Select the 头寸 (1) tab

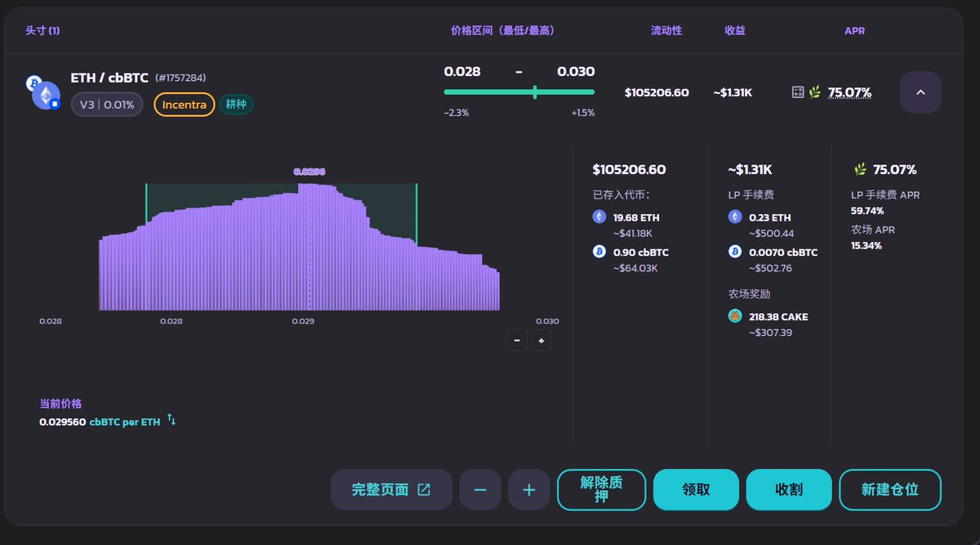[x=42, y=30]
